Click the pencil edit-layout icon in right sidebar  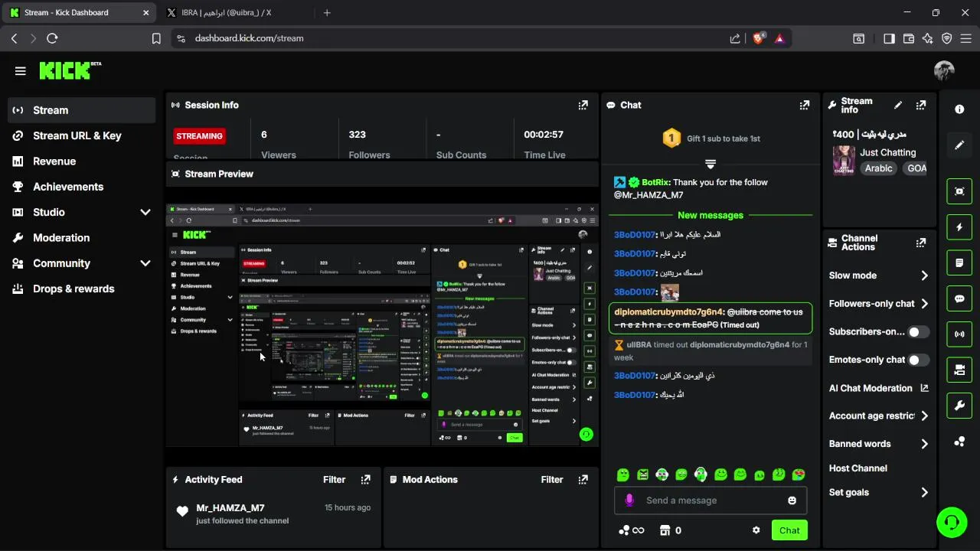tap(959, 145)
